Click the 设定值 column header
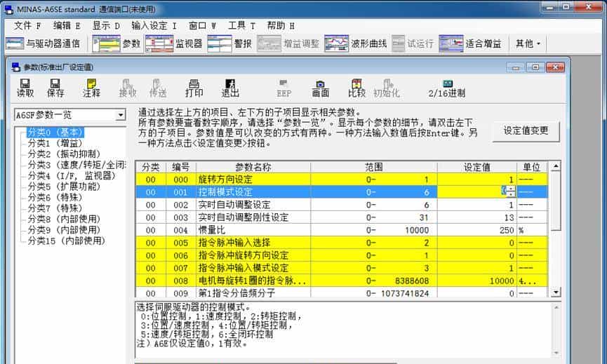This screenshot has height=364, width=607. [x=477, y=167]
